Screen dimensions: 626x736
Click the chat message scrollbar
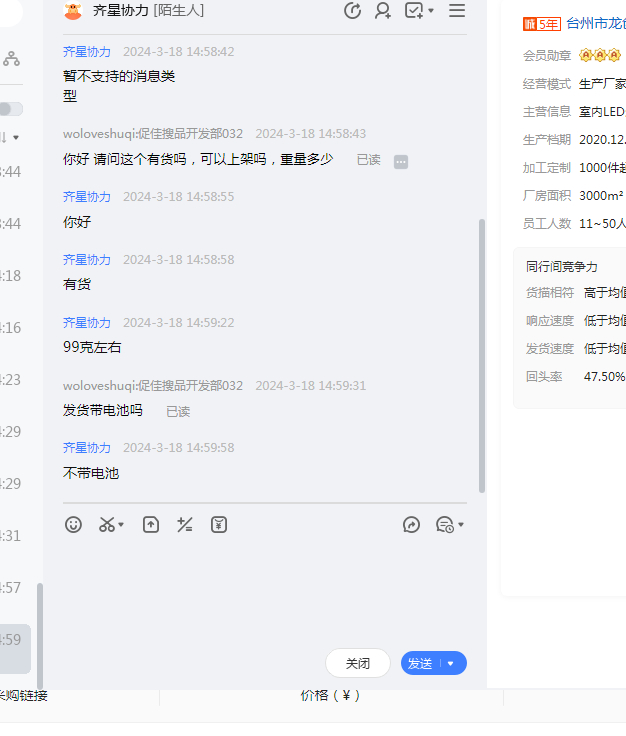[x=482, y=350]
